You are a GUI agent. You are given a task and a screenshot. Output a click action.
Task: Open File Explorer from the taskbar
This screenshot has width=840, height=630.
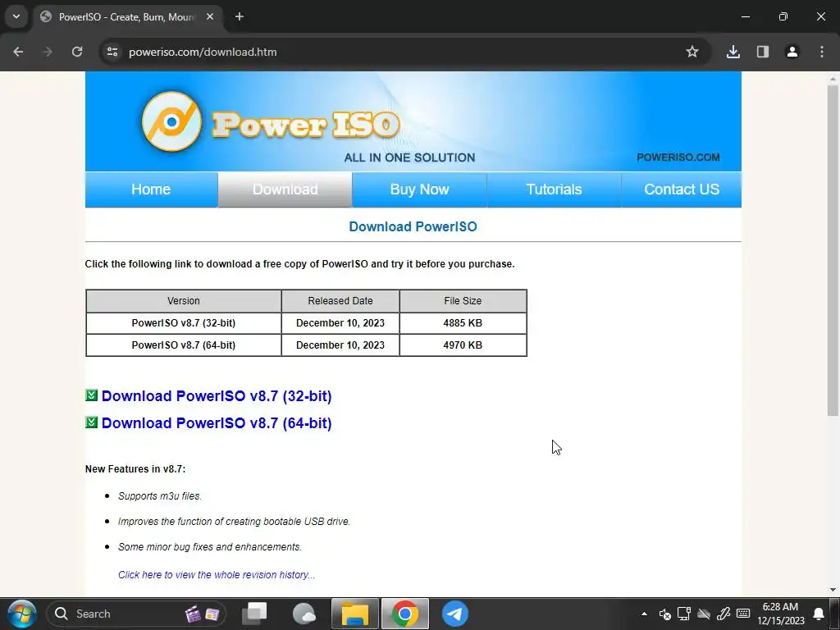pyautogui.click(x=355, y=614)
